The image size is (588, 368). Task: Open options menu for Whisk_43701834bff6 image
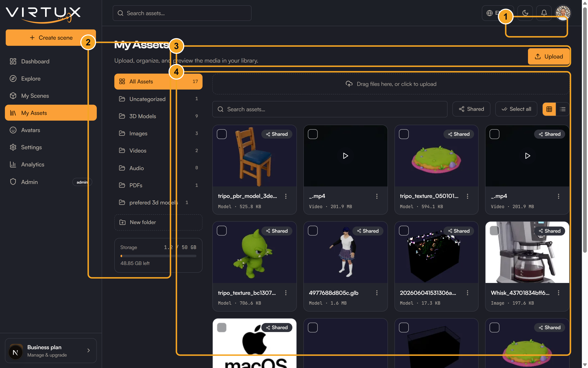click(x=559, y=293)
